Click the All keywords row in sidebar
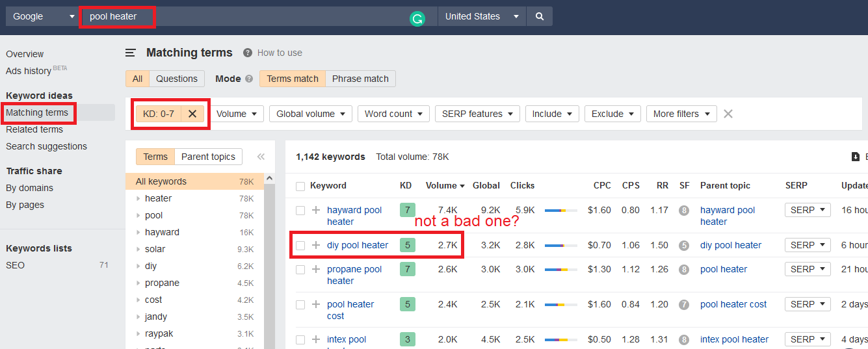The width and height of the screenshot is (868, 349). coord(194,181)
